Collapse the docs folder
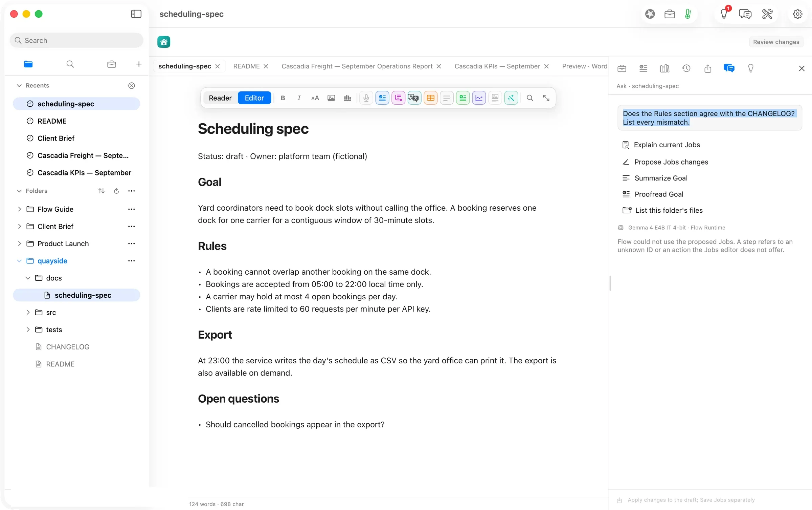 (x=28, y=278)
